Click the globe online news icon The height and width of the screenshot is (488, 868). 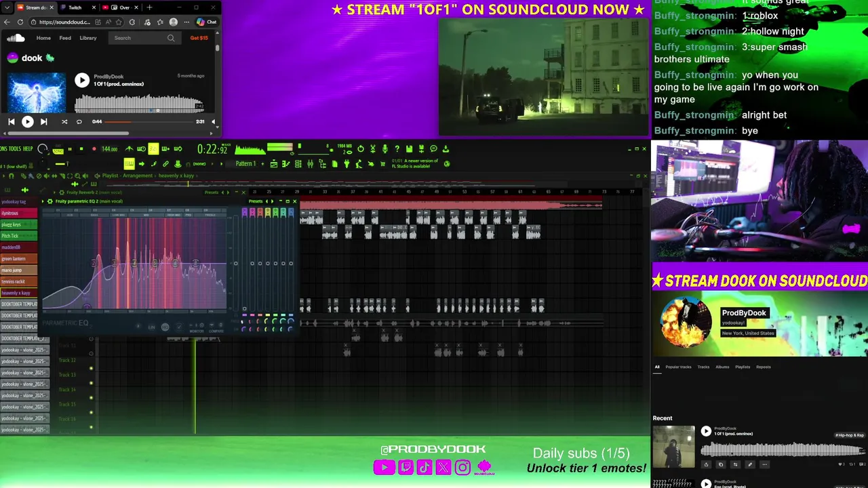coord(447,163)
